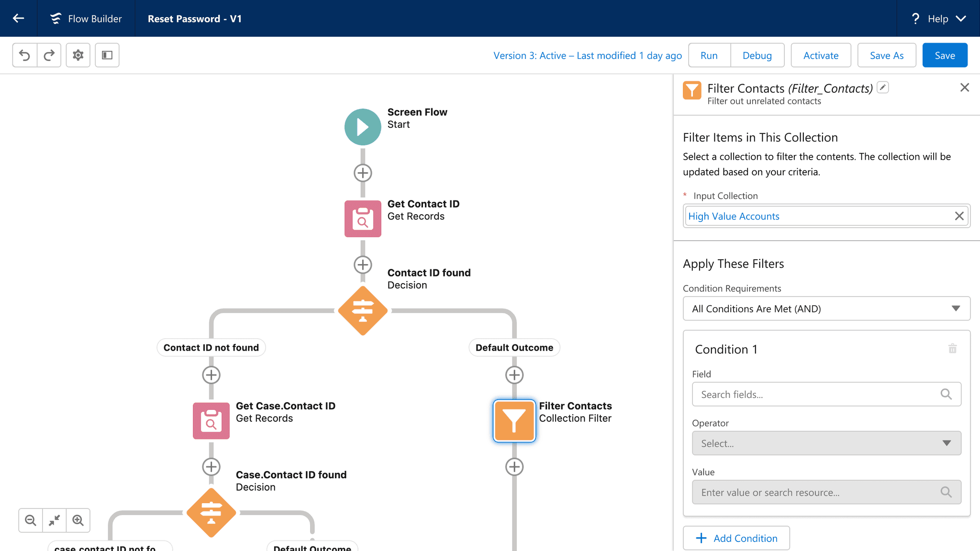Screen dimensions: 980x551
Task: Open the Help menu
Action: pyautogui.click(x=938, y=19)
